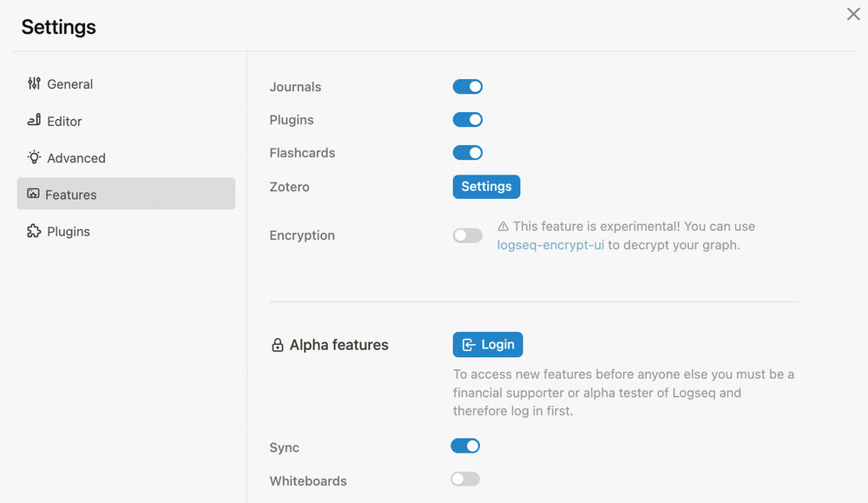Open Zotero Settings
The image size is (868, 503).
[x=486, y=186]
